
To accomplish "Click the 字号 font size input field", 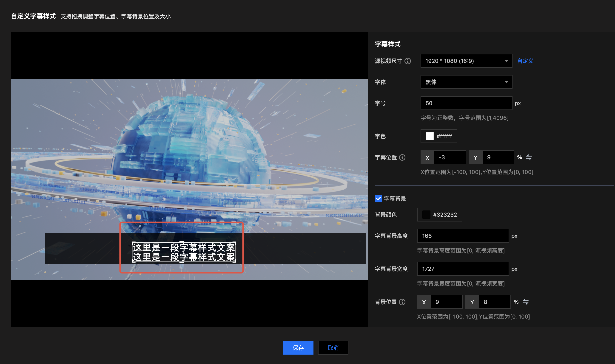I will [466, 103].
